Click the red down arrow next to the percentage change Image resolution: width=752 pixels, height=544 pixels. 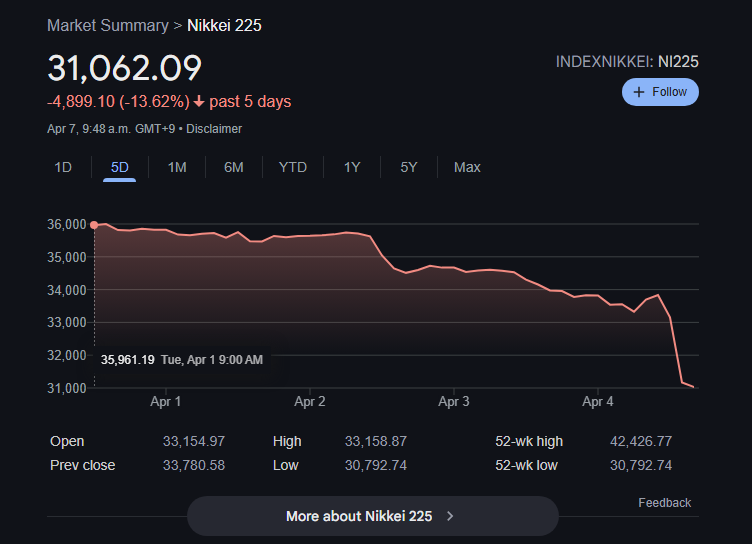point(199,102)
